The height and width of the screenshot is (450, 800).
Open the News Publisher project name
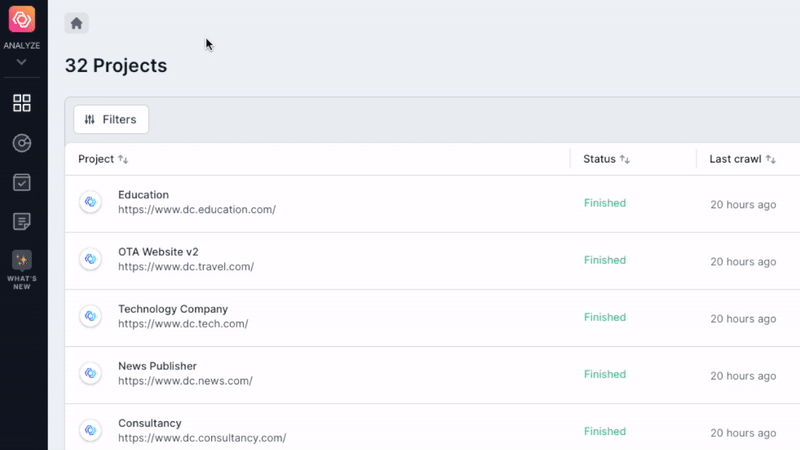(157, 366)
